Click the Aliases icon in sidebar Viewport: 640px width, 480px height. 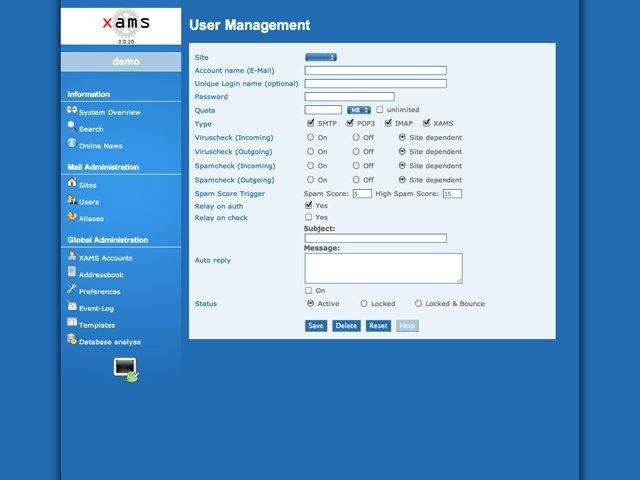[x=72, y=216]
